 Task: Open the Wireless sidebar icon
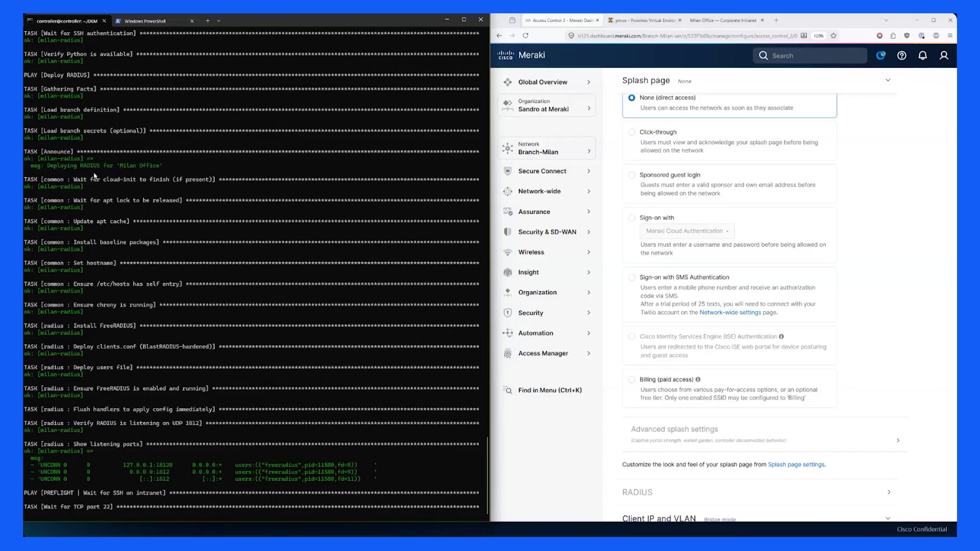click(507, 252)
